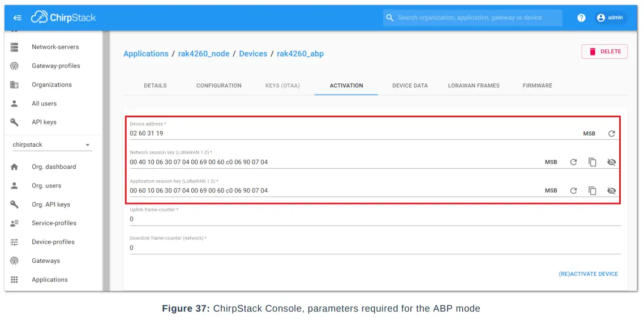The image size is (644, 328).
Task: Copy the network session key
Action: [593, 161]
